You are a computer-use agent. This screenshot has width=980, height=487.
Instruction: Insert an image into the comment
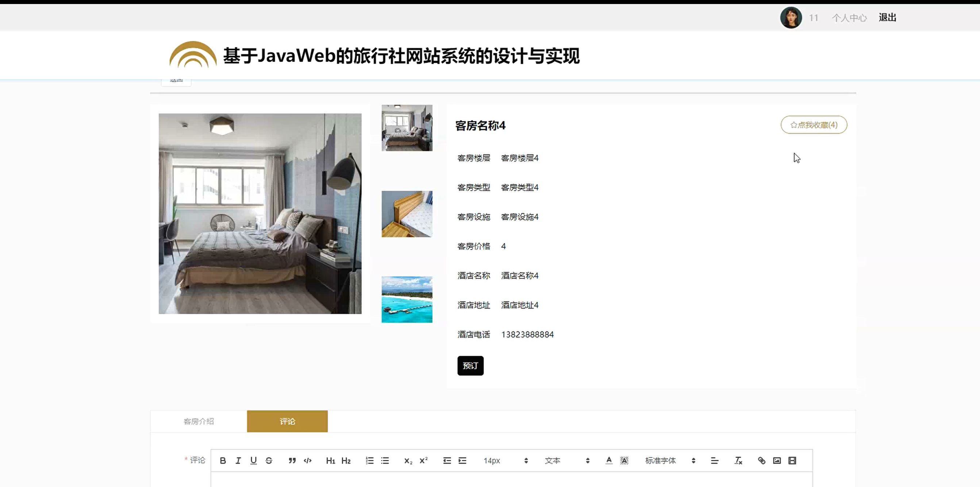[x=777, y=460]
